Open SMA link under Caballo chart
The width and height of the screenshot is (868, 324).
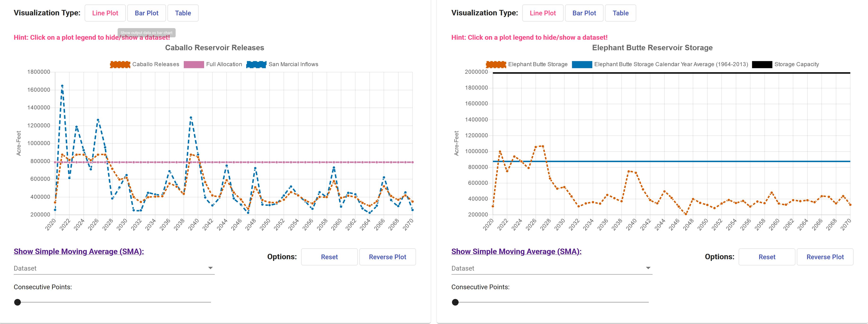(x=79, y=252)
